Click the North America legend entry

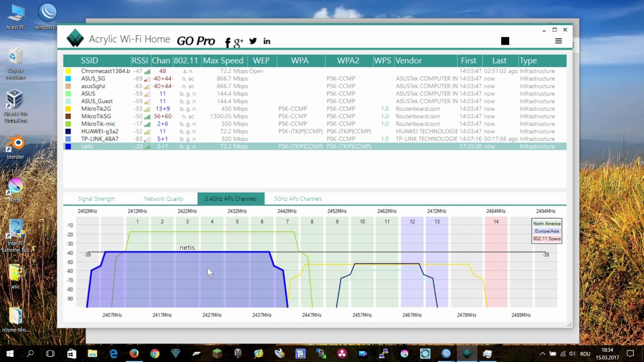[x=547, y=224]
